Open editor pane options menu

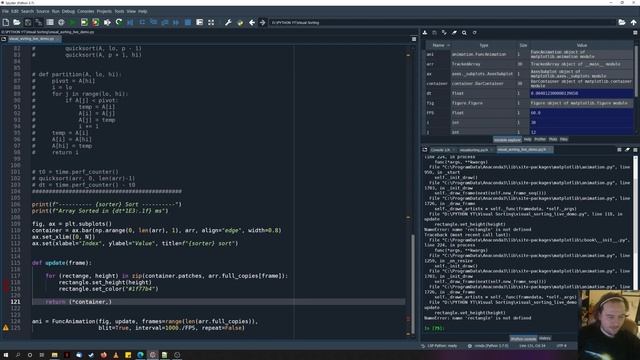click(414, 39)
